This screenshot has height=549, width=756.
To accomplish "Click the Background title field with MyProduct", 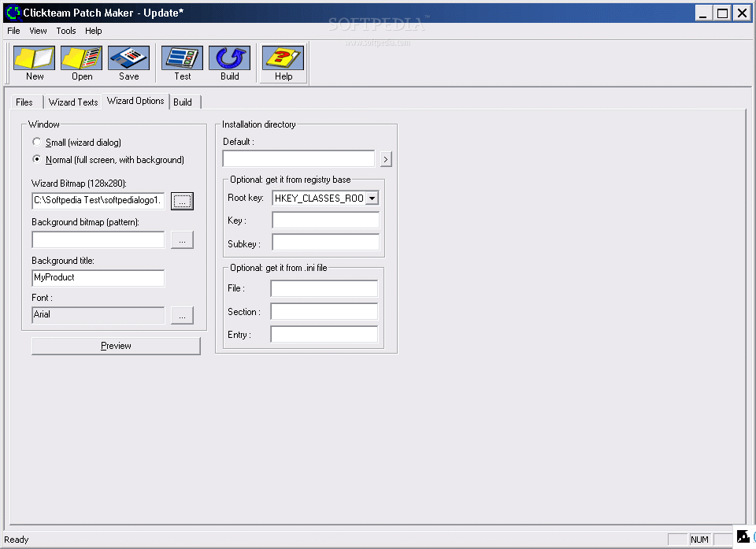I will [x=98, y=278].
